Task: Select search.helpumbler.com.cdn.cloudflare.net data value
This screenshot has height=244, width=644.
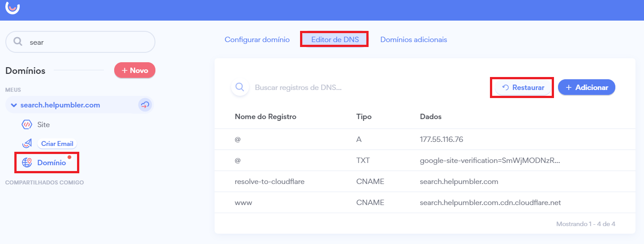Action: click(490, 202)
